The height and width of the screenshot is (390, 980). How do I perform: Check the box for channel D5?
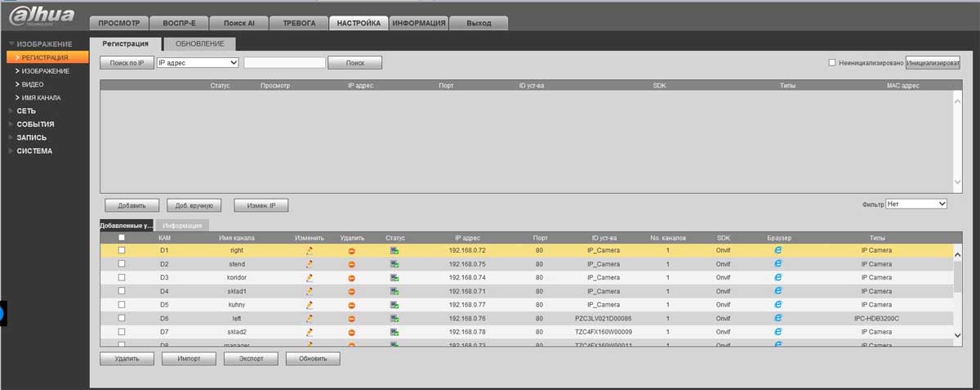[x=122, y=305]
